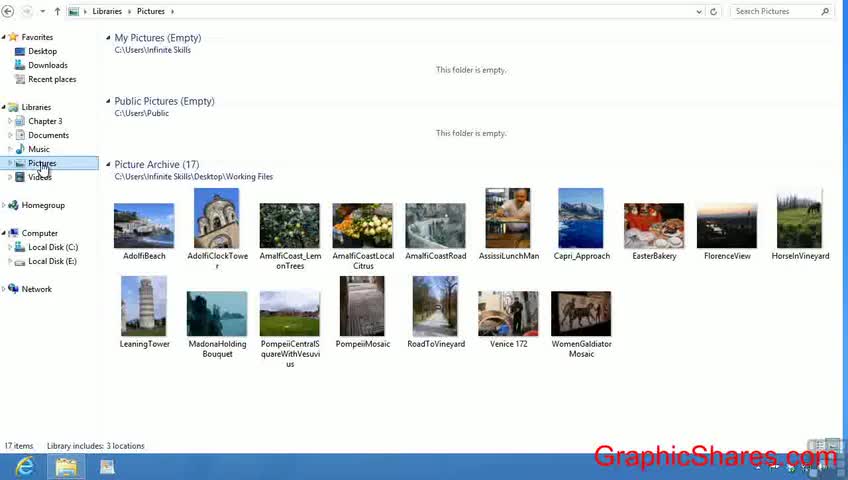
Task: Expand the Chapter 3 library node
Action: 10,121
